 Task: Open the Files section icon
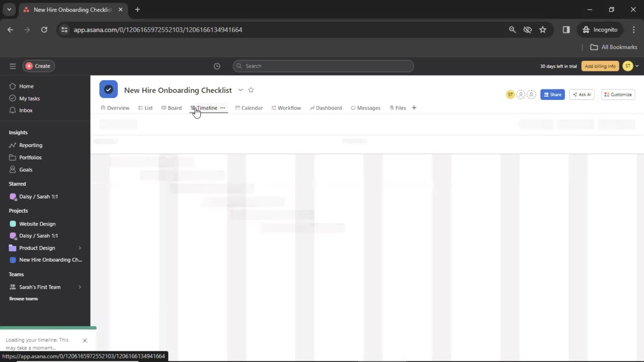(391, 108)
